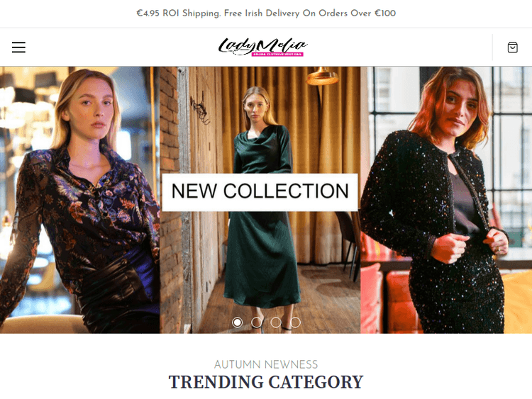Screen dimensions: 532x399
Task: Select the AUTUMN NEWNESS subtitle
Action: coord(266,364)
